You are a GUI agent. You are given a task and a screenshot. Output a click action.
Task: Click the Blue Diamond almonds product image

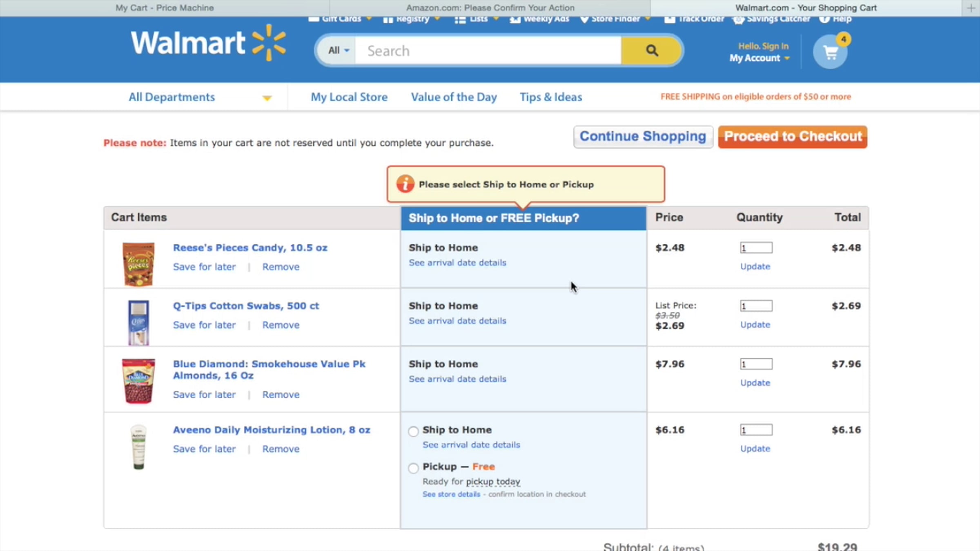point(138,381)
